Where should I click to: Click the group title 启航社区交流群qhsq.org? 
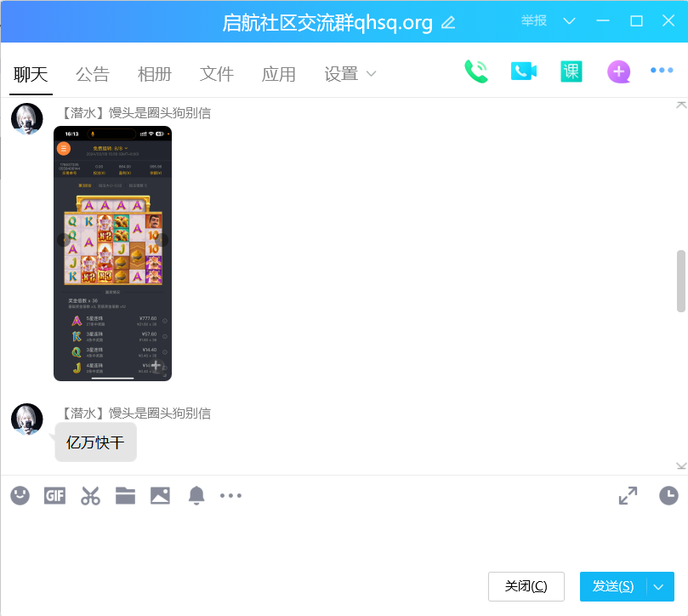(327, 22)
